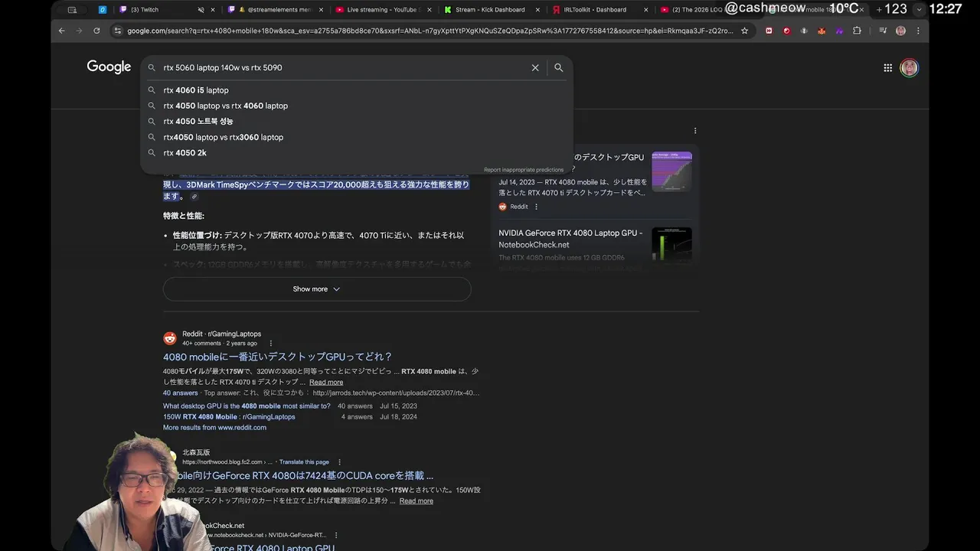980x551 pixels.
Task: Open What desktop GPU is the 4080 mobile most similar to?
Action: point(247,406)
